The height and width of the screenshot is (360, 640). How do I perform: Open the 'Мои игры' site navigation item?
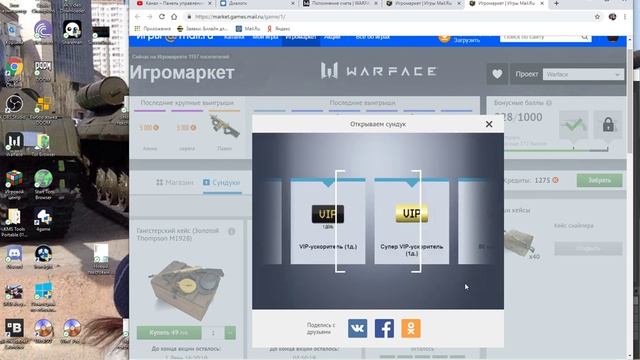[265, 38]
